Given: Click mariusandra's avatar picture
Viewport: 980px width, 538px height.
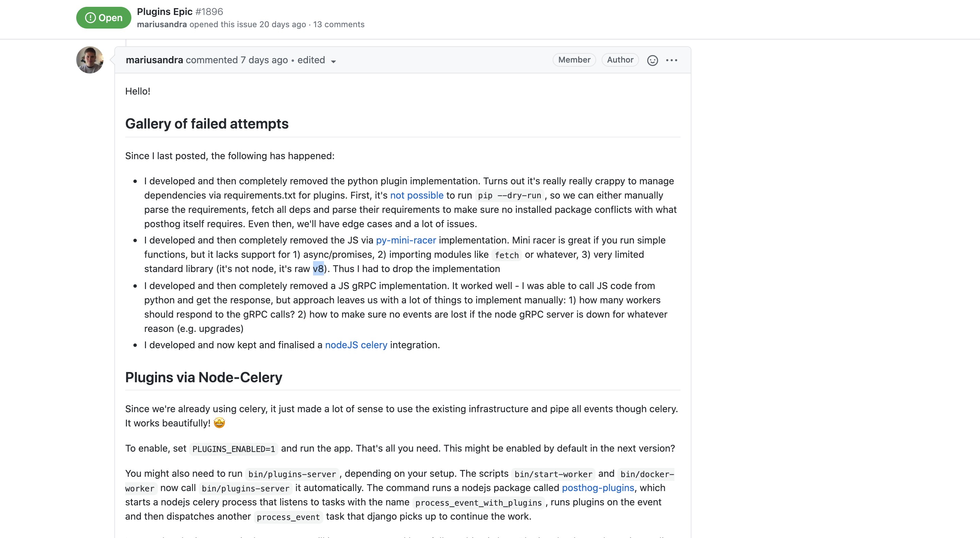Looking at the screenshot, I should (x=90, y=60).
